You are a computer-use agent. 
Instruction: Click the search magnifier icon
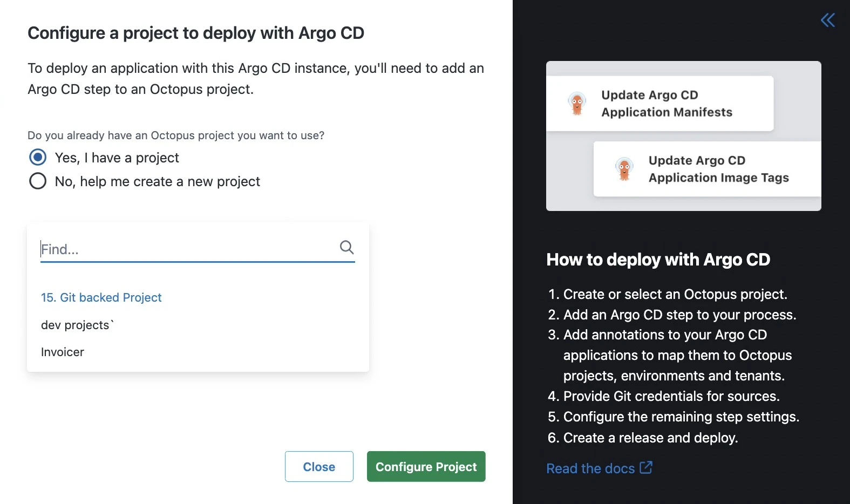(346, 248)
